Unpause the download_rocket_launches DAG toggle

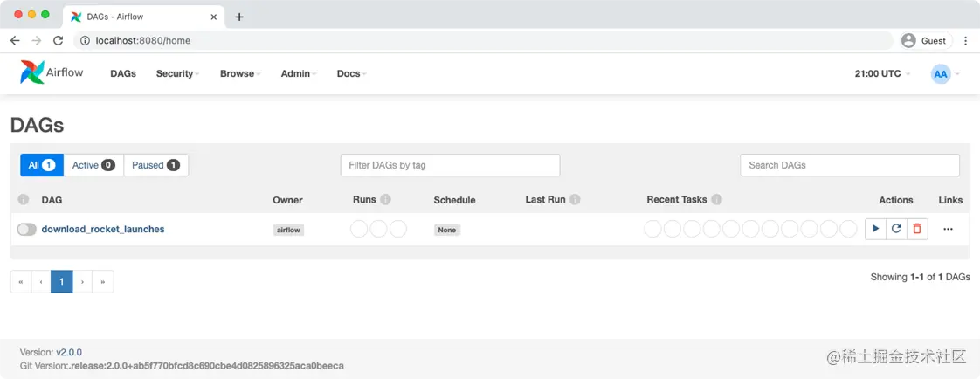tap(27, 230)
